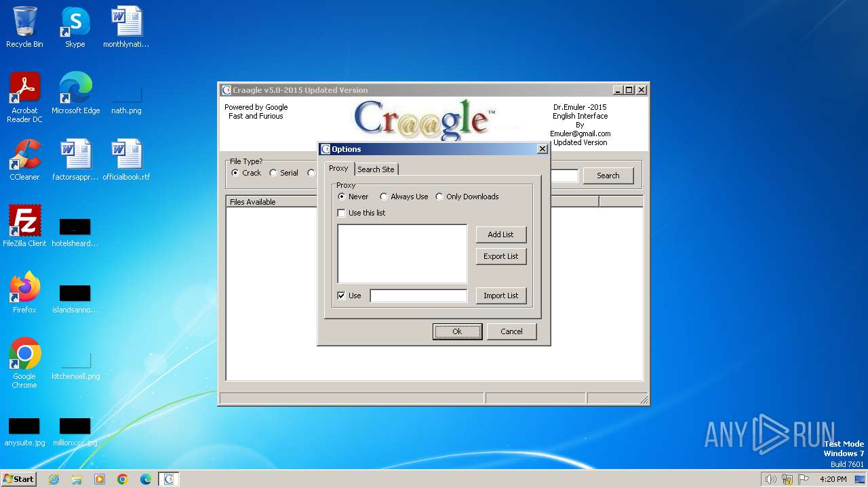Click the Export List button
Image resolution: width=868 pixels, height=488 pixels.
tap(501, 256)
